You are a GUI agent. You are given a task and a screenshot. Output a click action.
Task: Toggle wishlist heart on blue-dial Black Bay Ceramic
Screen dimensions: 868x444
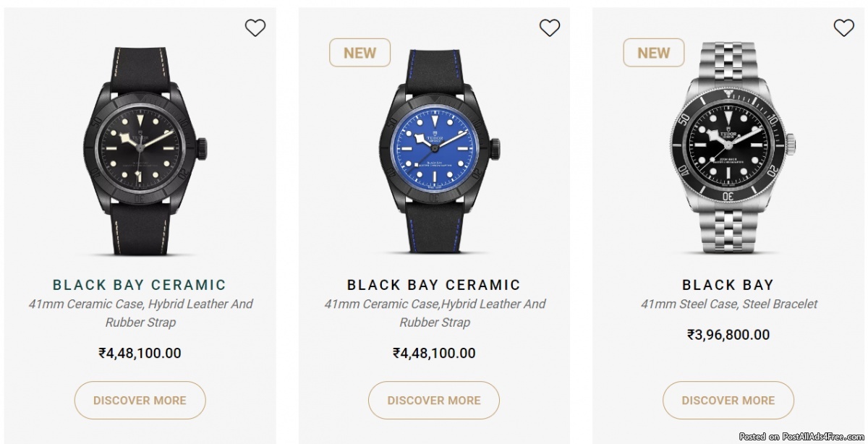550,28
